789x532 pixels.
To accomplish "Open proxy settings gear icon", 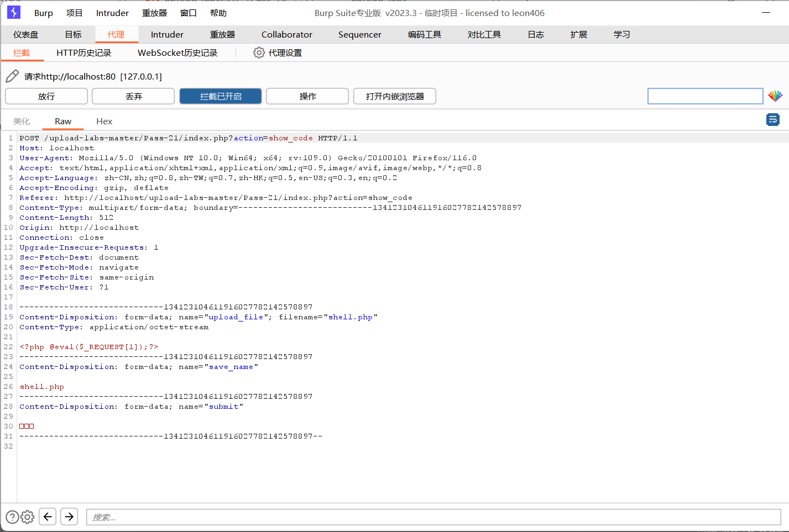I will (259, 52).
